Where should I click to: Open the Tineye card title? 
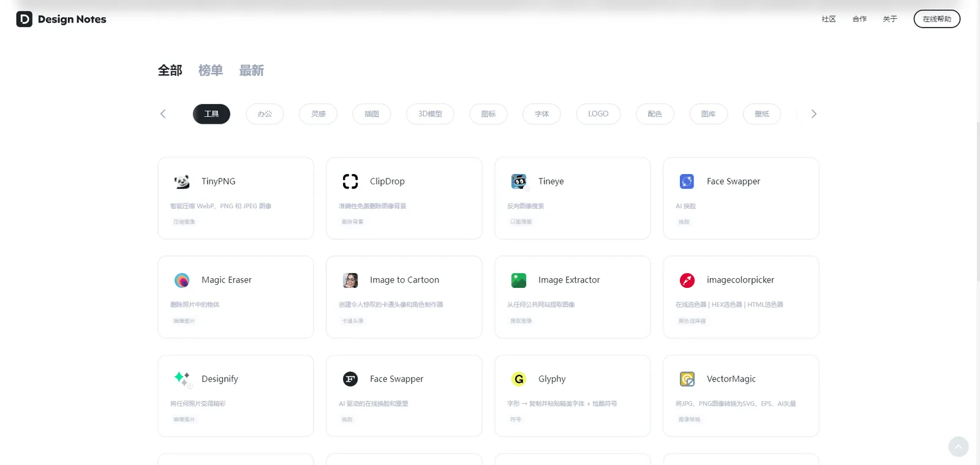tap(551, 181)
